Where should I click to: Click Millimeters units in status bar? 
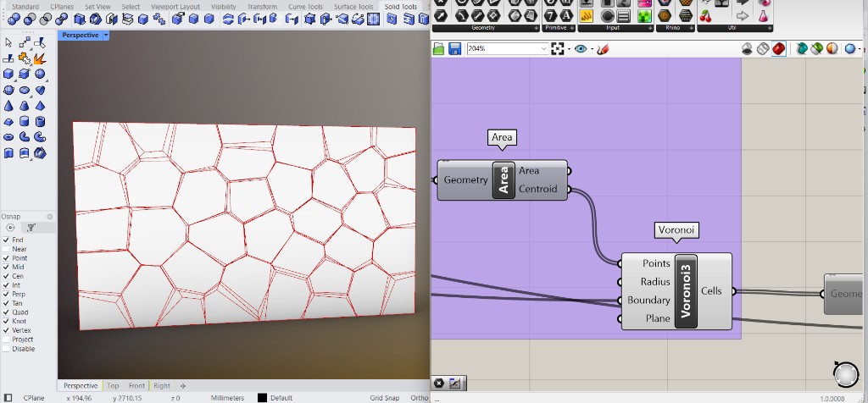pyautogui.click(x=227, y=398)
